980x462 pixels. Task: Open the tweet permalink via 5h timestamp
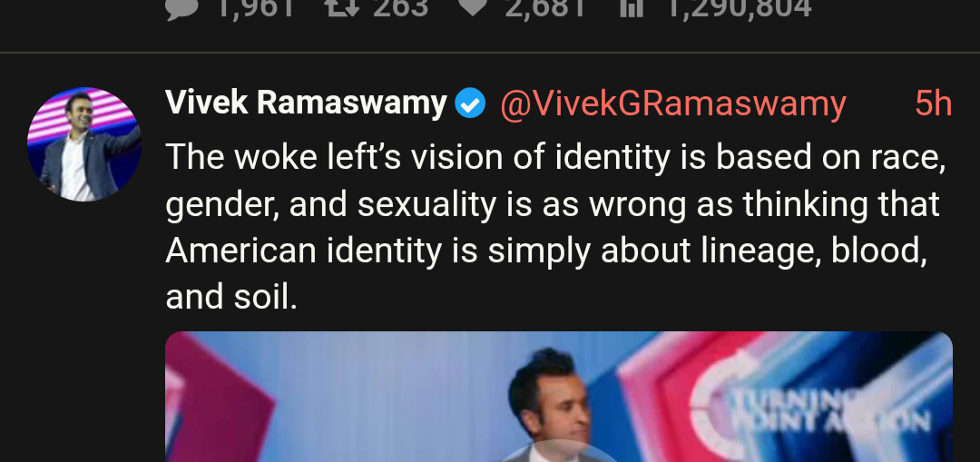[x=933, y=103]
